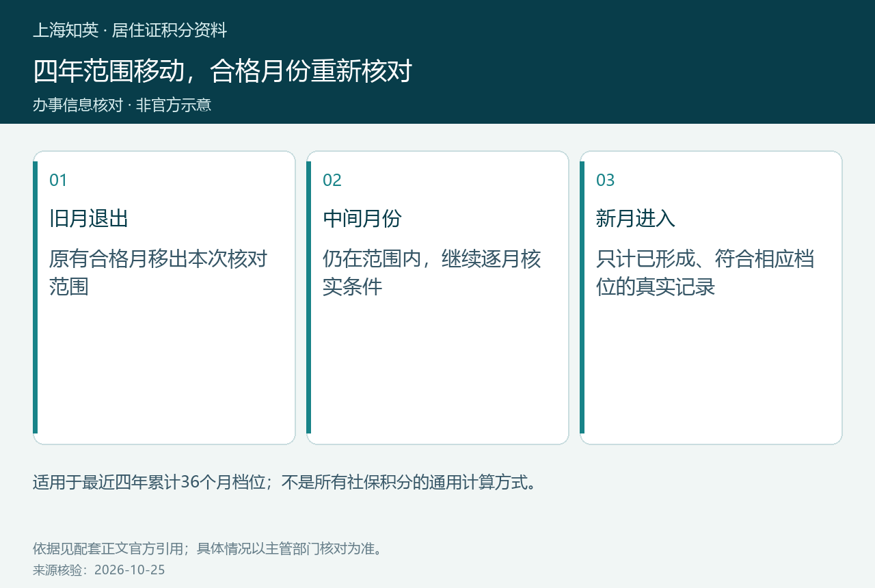Screen dimensions: 875x588
Task: Click the step number "02"
Action: click(332, 180)
